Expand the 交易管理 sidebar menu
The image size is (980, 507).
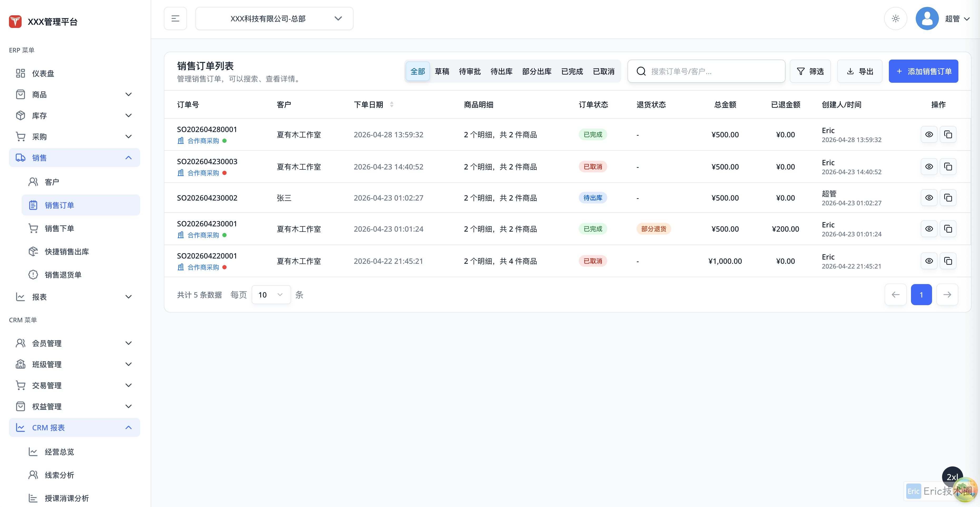click(x=75, y=385)
